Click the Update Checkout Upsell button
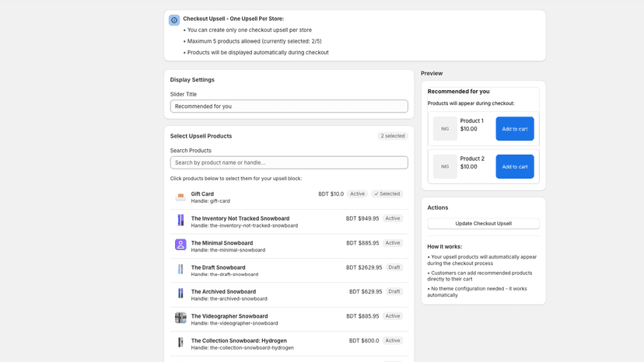This screenshot has height=362, width=644. click(x=484, y=224)
